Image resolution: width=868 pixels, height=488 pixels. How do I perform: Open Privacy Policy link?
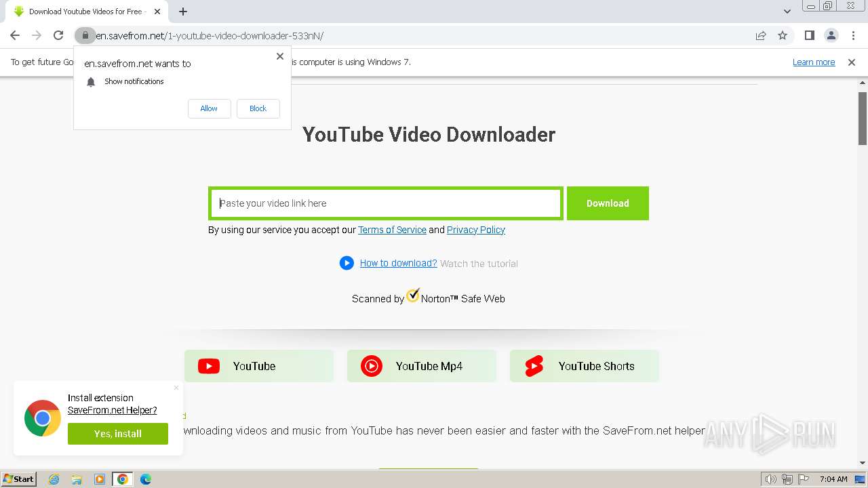click(476, 230)
